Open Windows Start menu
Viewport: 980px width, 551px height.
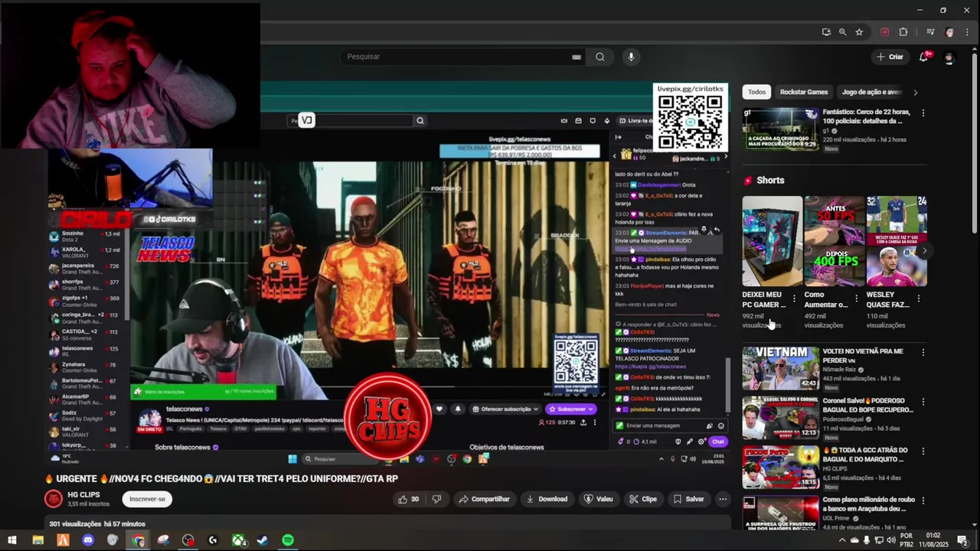[13, 540]
